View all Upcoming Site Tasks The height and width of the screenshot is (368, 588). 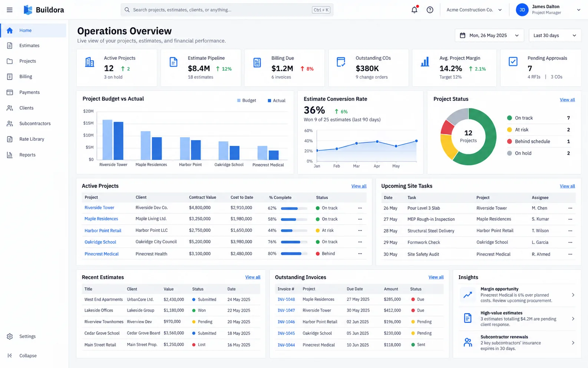coord(567,186)
